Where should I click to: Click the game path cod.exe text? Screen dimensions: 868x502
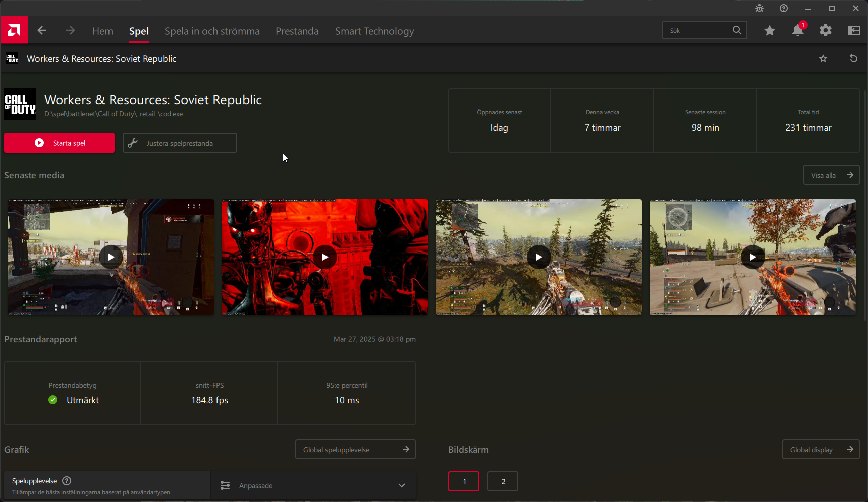114,114
